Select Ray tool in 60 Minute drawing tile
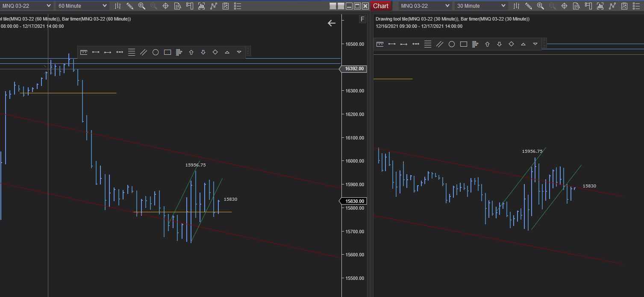This screenshot has height=297, width=644. click(x=108, y=52)
